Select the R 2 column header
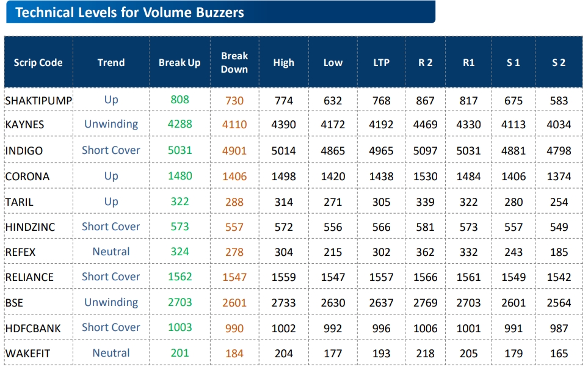This screenshot has height=367, width=588. pyautogui.click(x=426, y=62)
